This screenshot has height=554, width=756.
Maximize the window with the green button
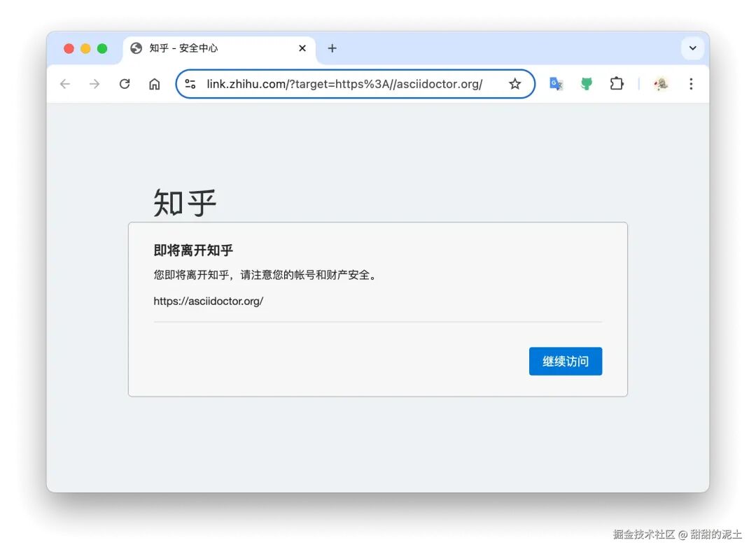[101, 48]
